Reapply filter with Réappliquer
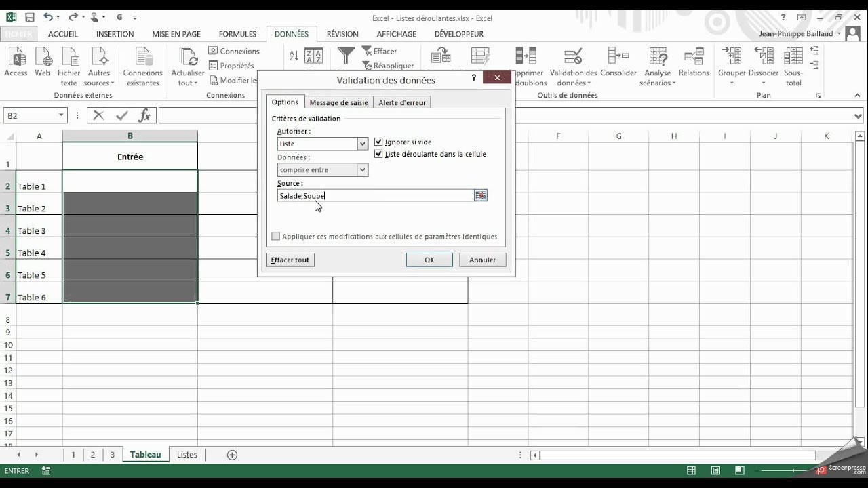This screenshot has height=488, width=868. (388, 66)
